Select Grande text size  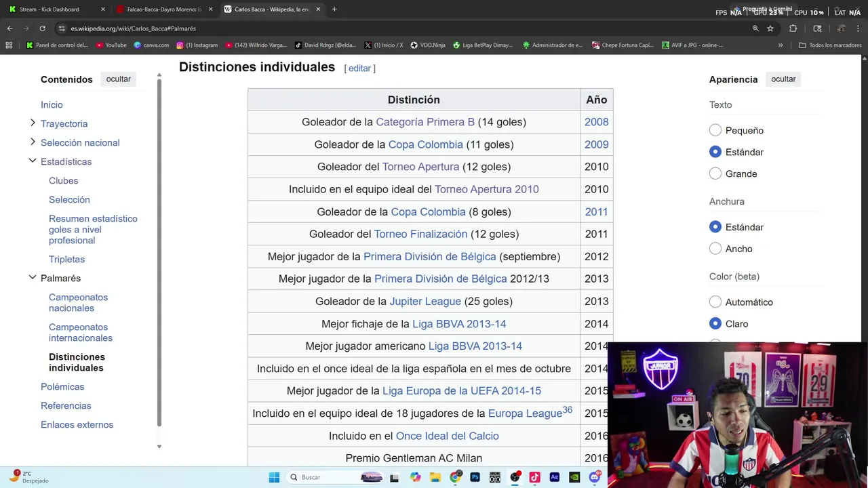tap(715, 174)
